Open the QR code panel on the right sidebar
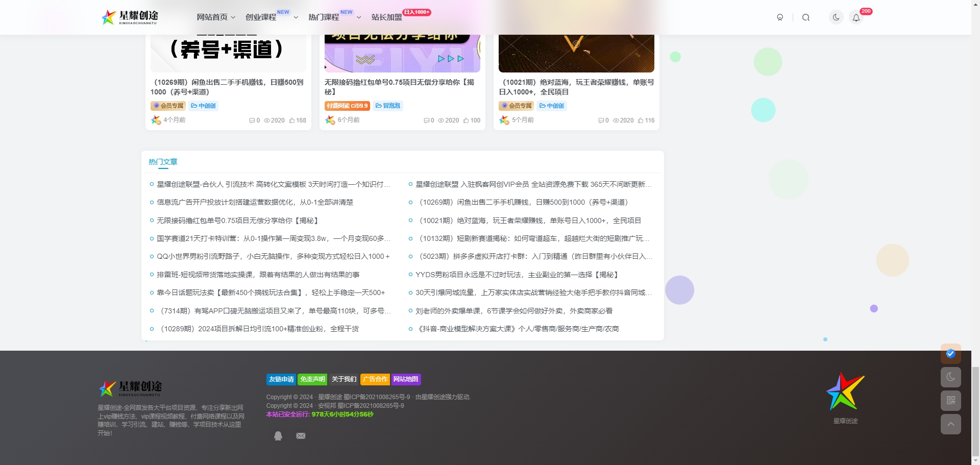This screenshot has height=465, width=980. click(950, 401)
